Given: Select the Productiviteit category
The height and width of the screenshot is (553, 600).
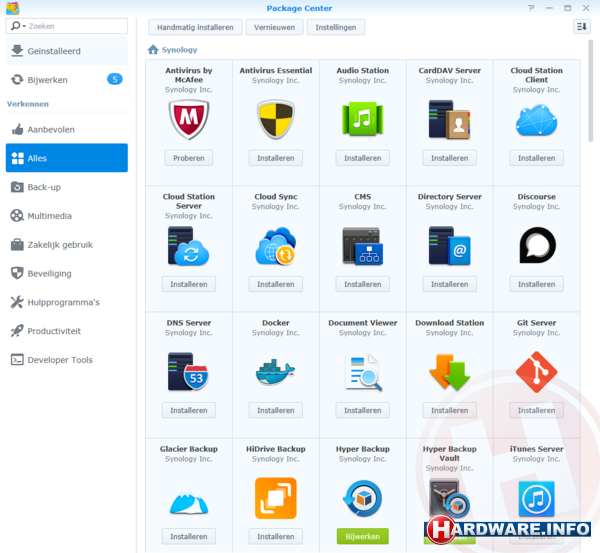Looking at the screenshot, I should pyautogui.click(x=67, y=331).
